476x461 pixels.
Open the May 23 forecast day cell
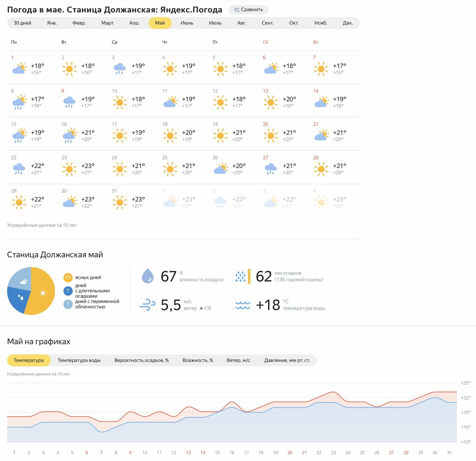(x=82, y=167)
